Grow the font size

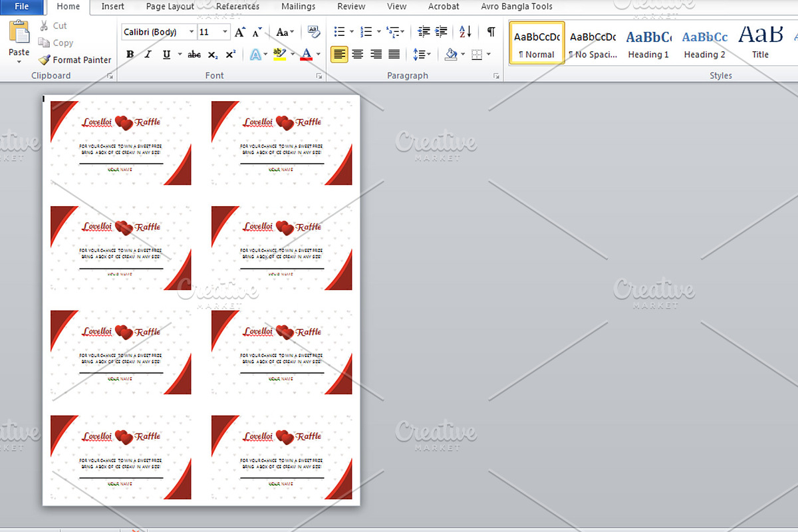[x=240, y=32]
